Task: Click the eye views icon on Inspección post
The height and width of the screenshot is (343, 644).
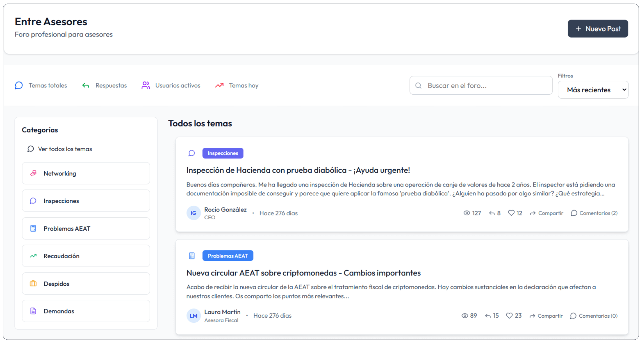Action: coord(467,213)
